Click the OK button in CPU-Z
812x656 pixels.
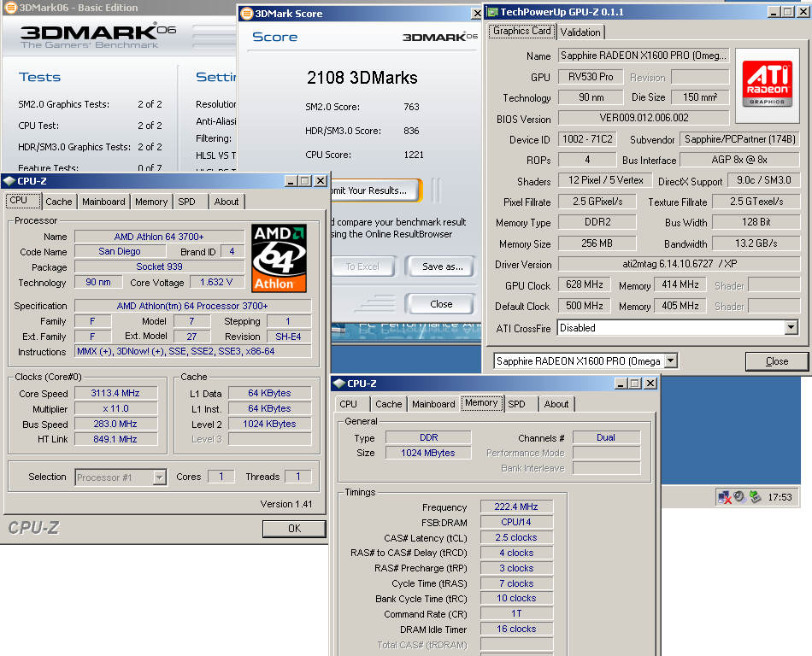coord(294,528)
